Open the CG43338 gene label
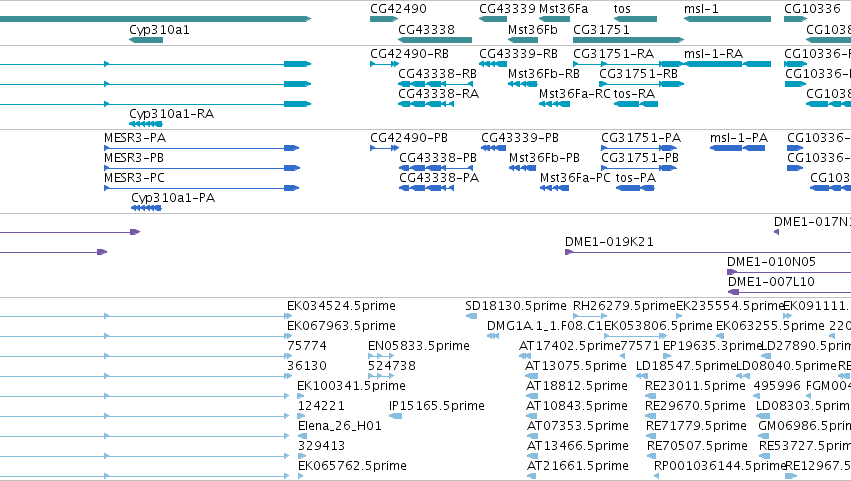 pyautogui.click(x=427, y=30)
